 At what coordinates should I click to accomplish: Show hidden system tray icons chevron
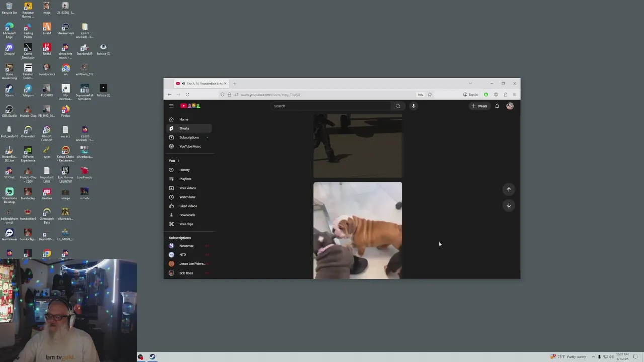(593, 357)
